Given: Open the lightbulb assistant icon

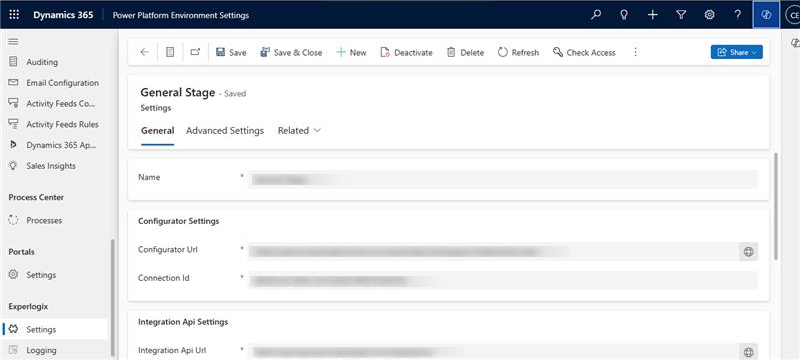Looking at the screenshot, I should click(623, 15).
